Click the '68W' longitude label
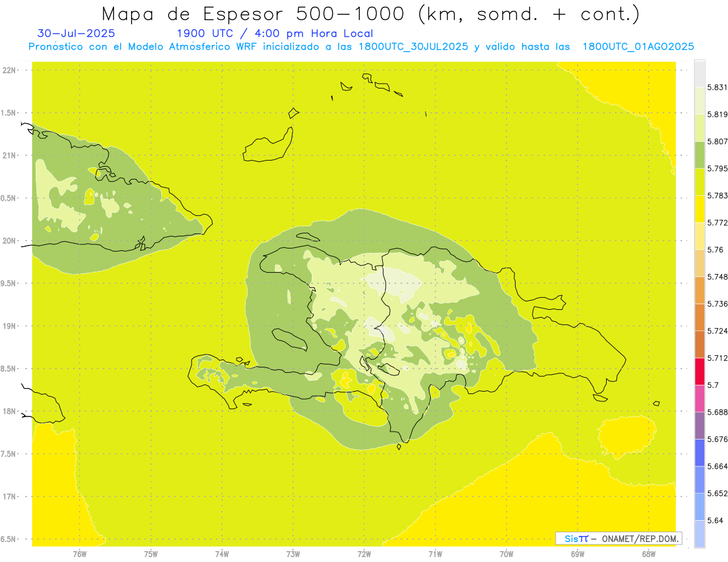The height and width of the screenshot is (562, 728). 649,554
